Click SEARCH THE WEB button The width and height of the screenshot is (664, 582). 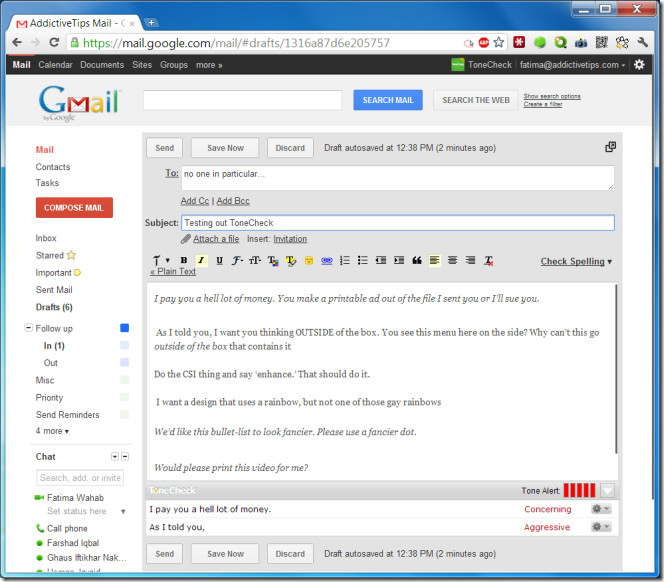[476, 100]
